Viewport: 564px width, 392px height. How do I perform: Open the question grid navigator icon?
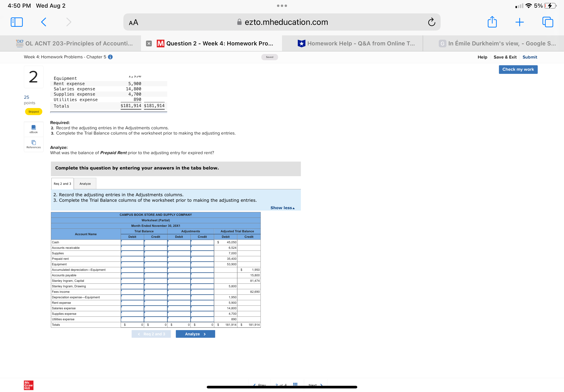tap(295, 384)
